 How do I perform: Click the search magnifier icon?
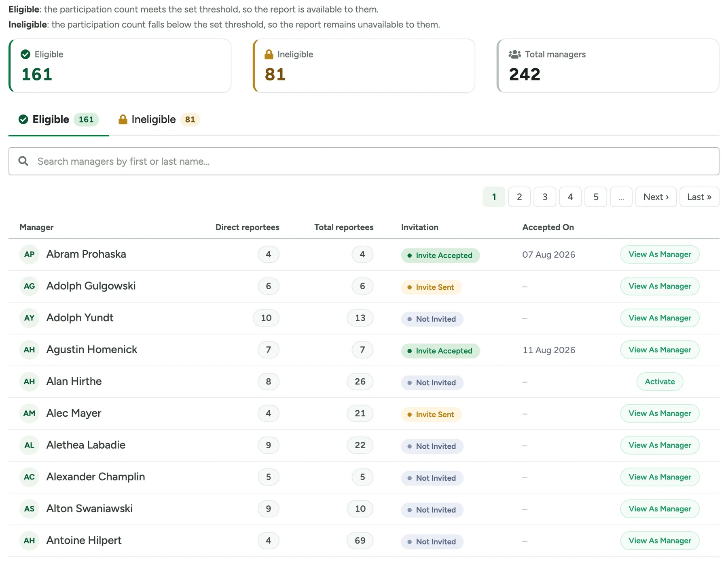23,161
